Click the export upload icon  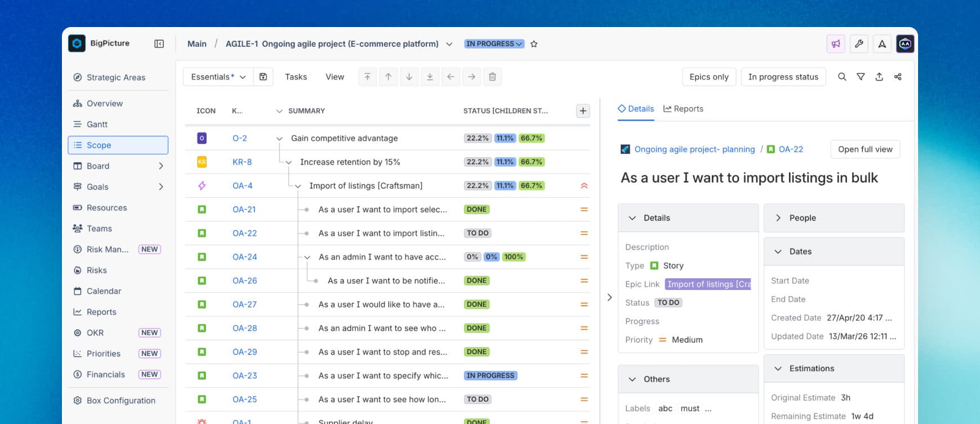pos(879,77)
